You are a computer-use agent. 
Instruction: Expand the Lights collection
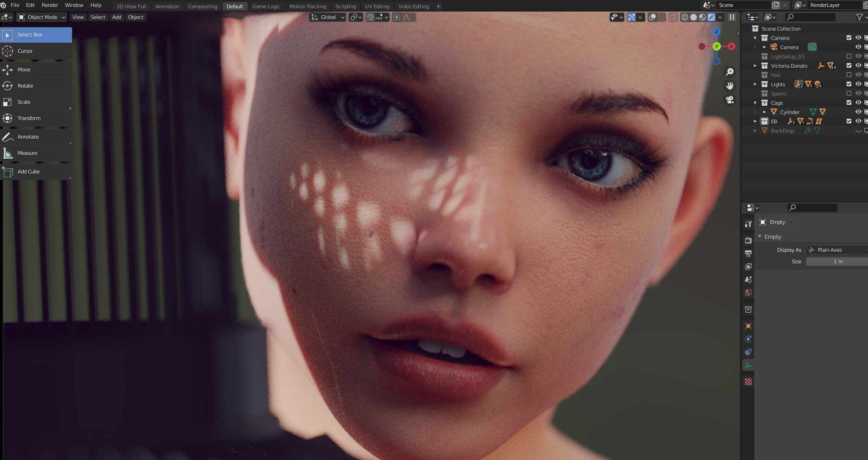click(755, 84)
